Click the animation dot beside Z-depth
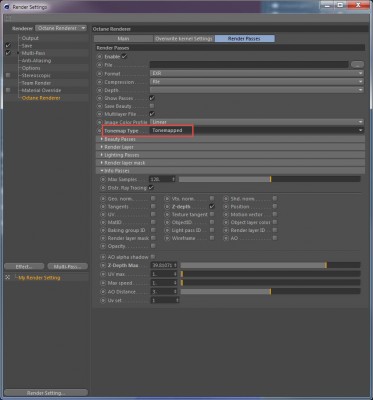 (168, 207)
